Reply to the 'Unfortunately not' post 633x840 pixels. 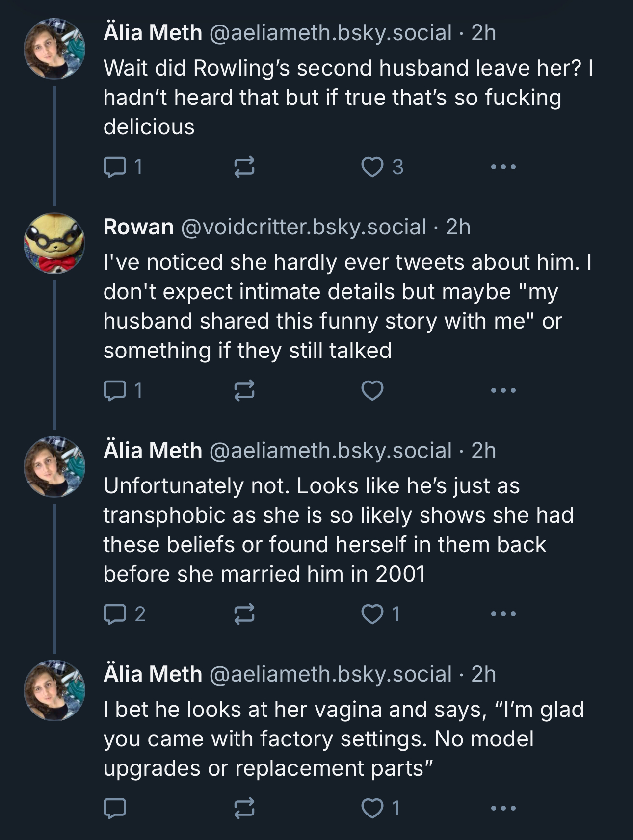(x=115, y=614)
